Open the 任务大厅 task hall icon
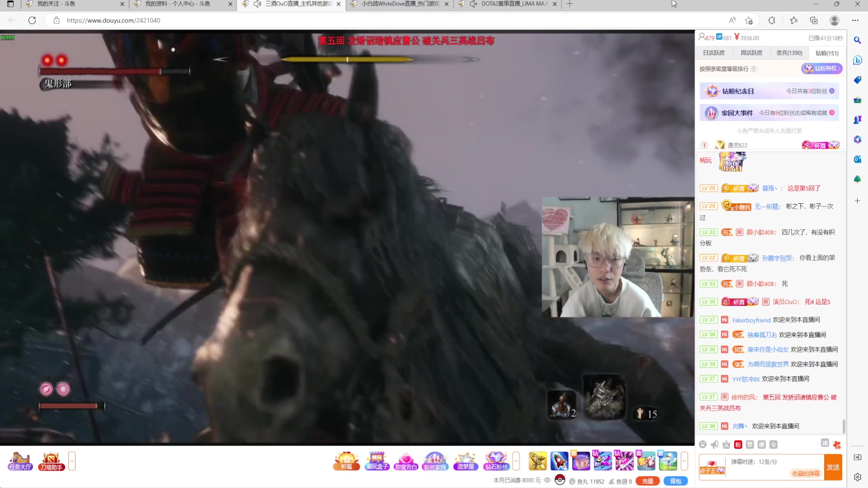Image resolution: width=868 pixels, height=488 pixels. pos(20,461)
